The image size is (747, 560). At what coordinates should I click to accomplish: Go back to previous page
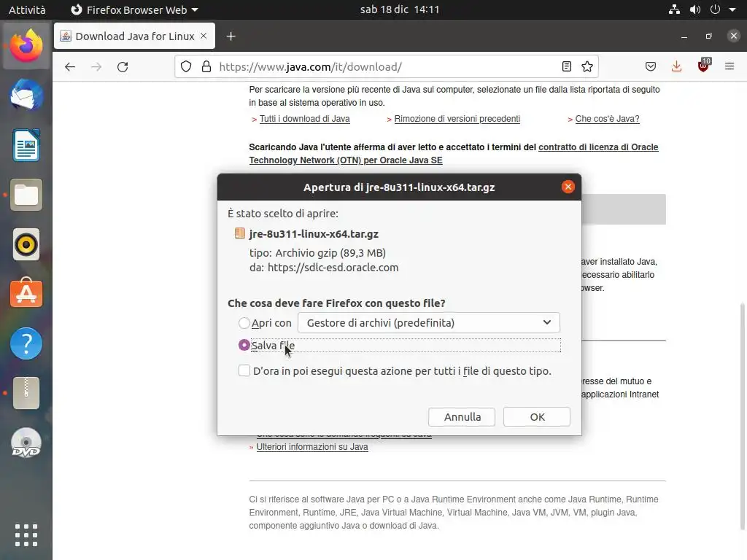pos(70,66)
